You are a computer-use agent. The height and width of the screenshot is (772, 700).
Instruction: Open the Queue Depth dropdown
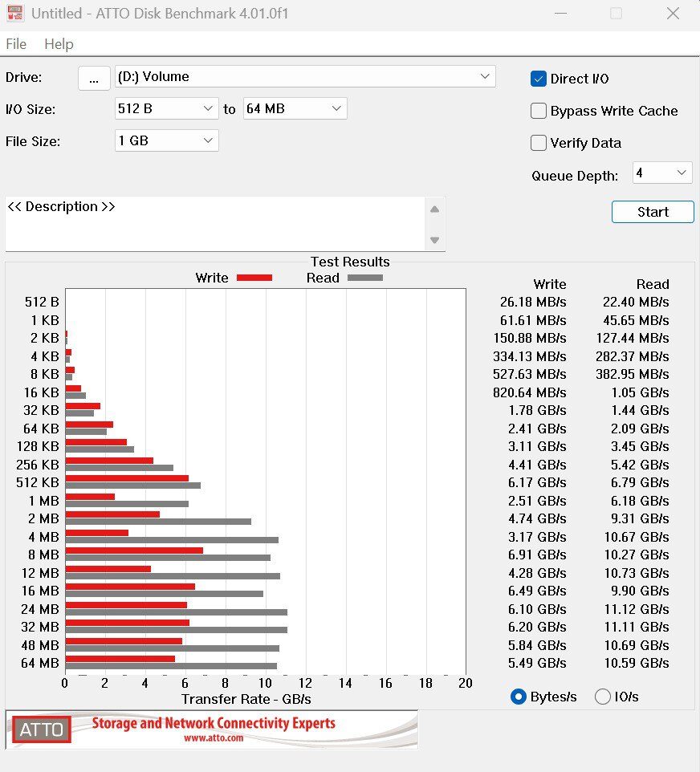click(662, 173)
